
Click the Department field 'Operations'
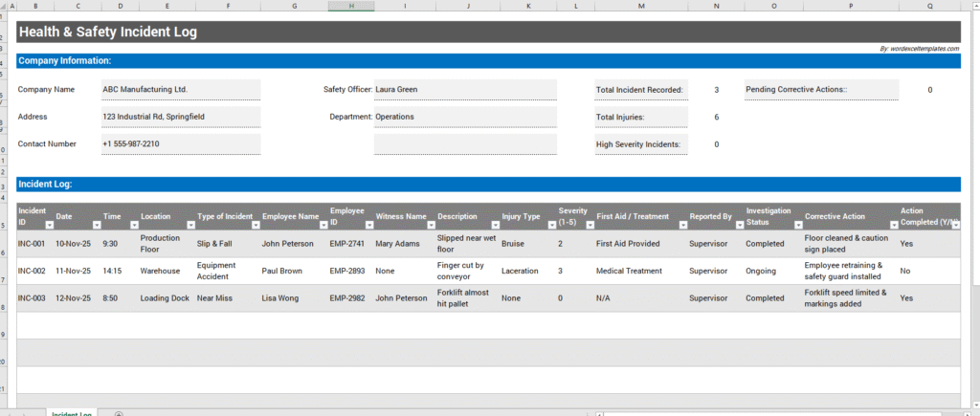[465, 117]
